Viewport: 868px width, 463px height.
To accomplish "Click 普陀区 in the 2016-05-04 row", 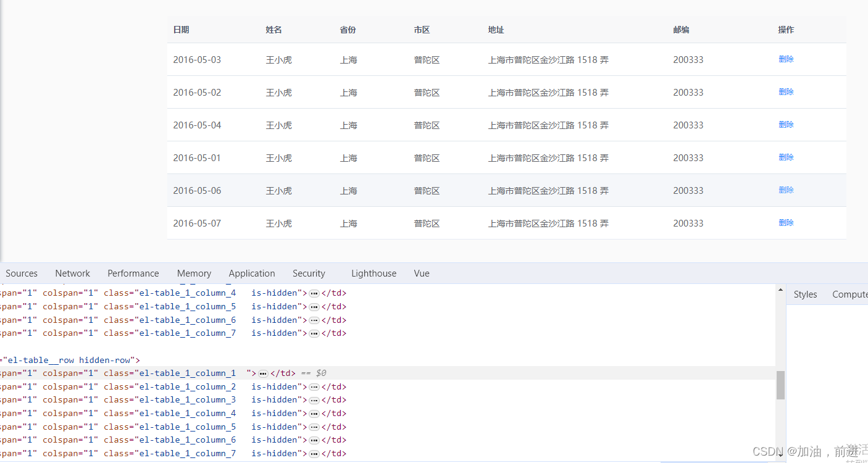I will coord(427,125).
